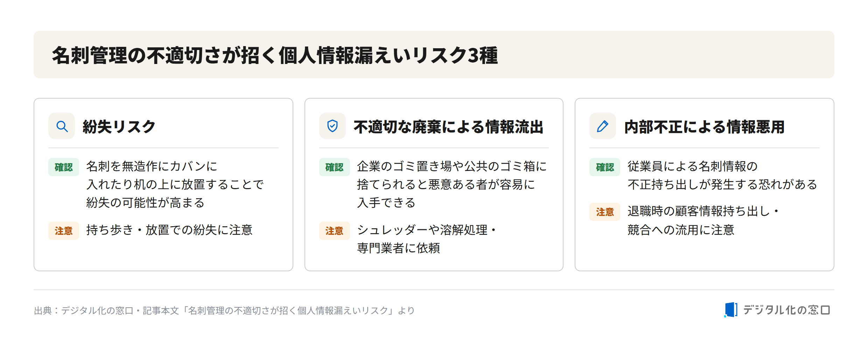Click the 注意 badge about シュレッダー
The width and height of the screenshot is (868, 351).
(334, 231)
